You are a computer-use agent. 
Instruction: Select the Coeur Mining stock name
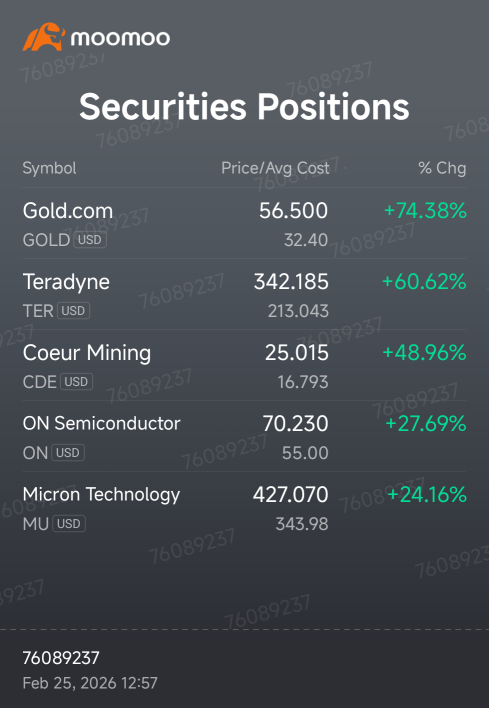pyautogui.click(x=87, y=353)
